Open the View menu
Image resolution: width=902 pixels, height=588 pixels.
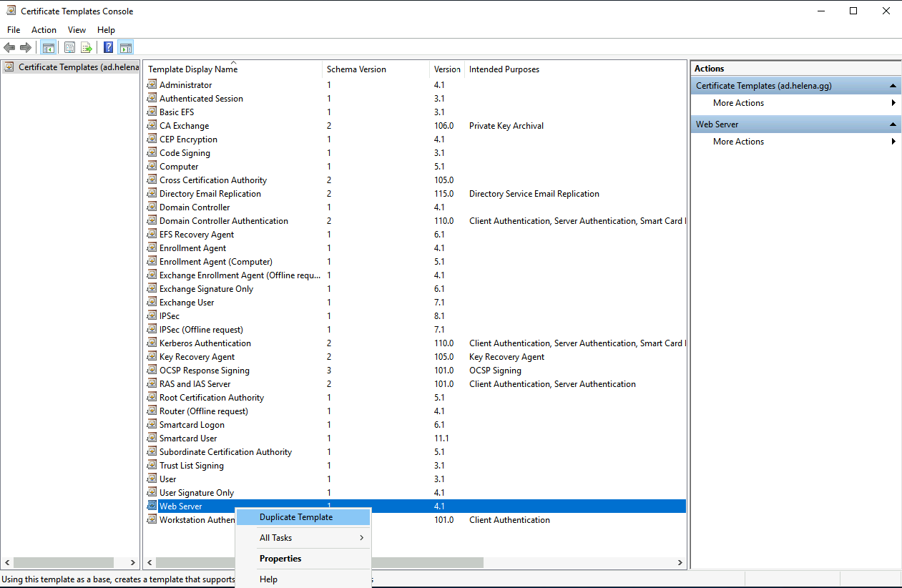[77, 30]
